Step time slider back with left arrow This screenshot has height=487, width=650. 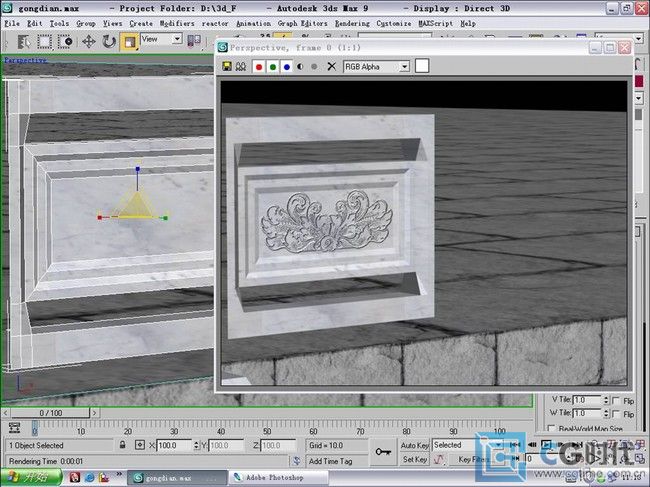pyautogui.click(x=5, y=413)
